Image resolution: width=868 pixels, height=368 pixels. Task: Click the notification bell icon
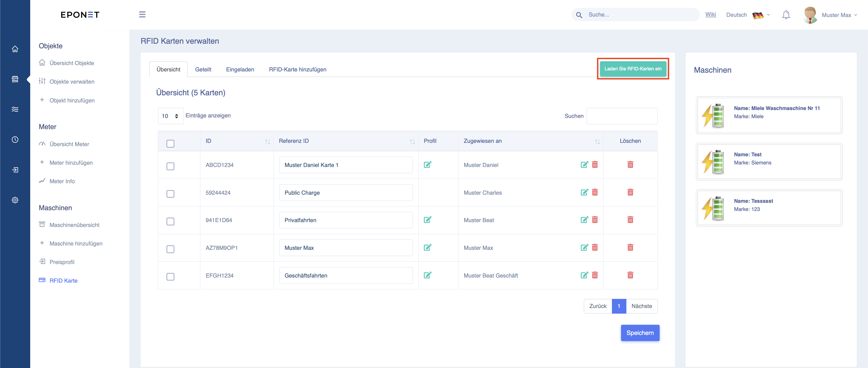(x=786, y=15)
